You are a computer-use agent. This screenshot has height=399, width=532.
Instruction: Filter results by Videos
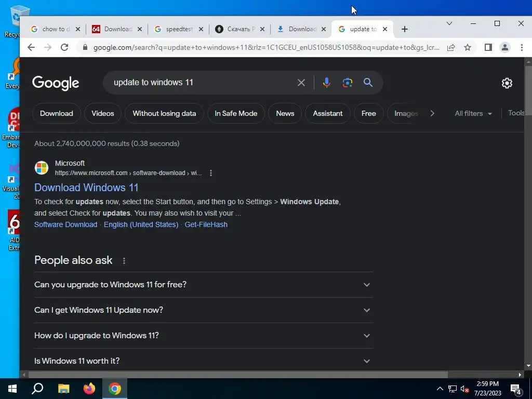[103, 113]
